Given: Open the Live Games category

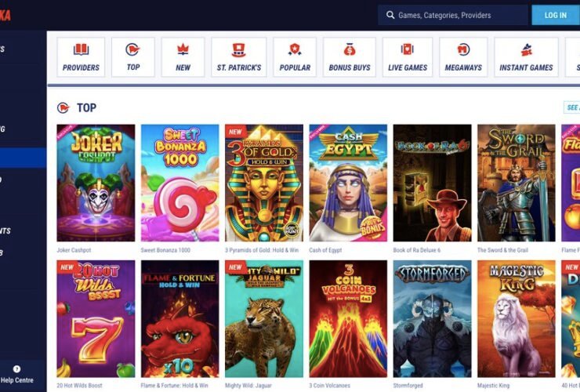Looking at the screenshot, I should (408, 57).
